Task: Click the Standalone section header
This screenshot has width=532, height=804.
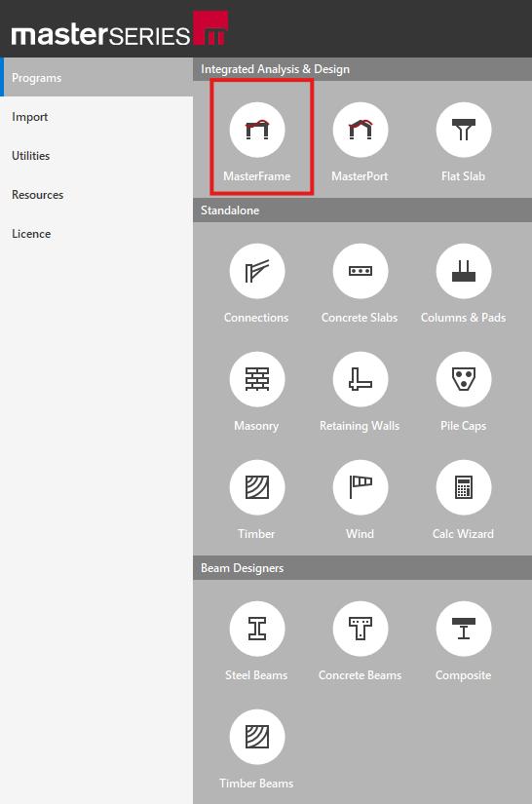Action: coord(362,211)
